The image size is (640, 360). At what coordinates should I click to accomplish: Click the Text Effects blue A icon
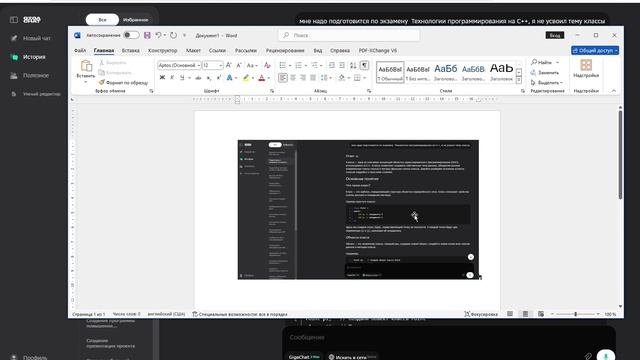(x=229, y=78)
